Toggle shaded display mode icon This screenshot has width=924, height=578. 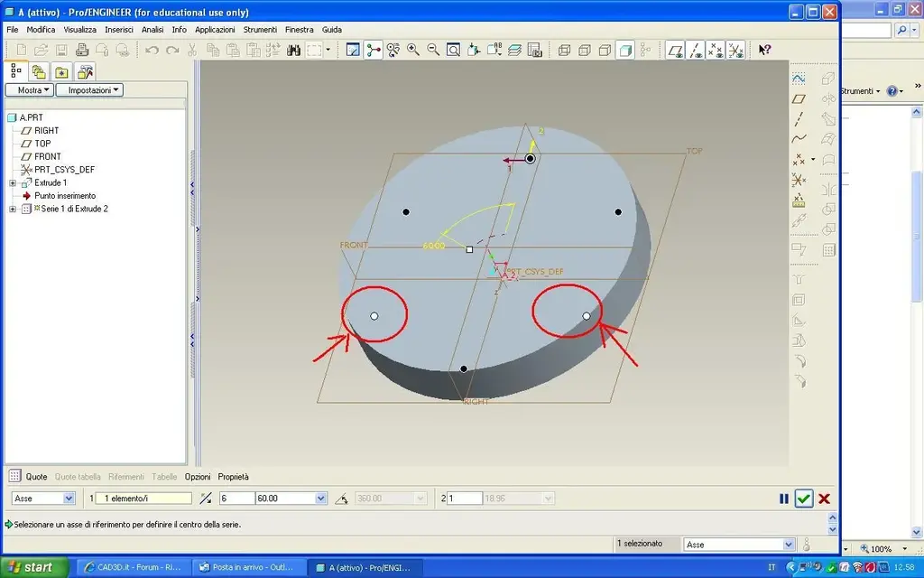pyautogui.click(x=625, y=51)
